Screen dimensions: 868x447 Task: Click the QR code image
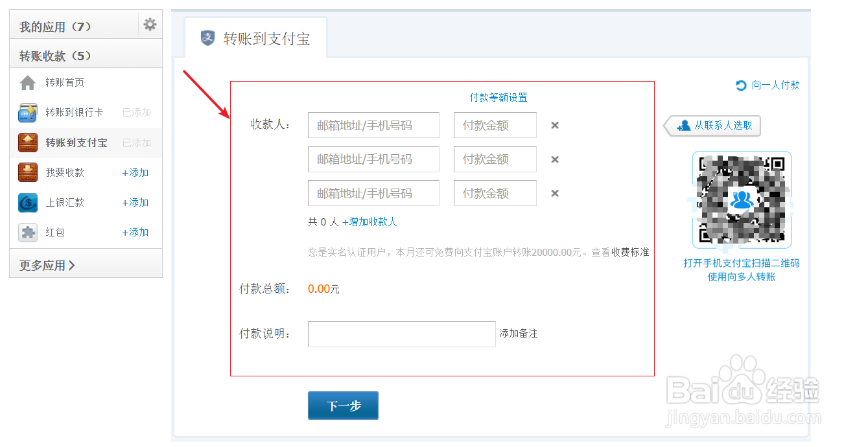[x=742, y=200]
